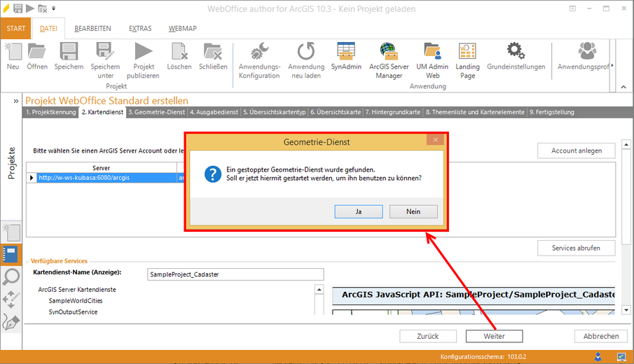This screenshot has width=634, height=364.
Task: Select the magnifier search icon in left sidebar
Action: pos(12,277)
